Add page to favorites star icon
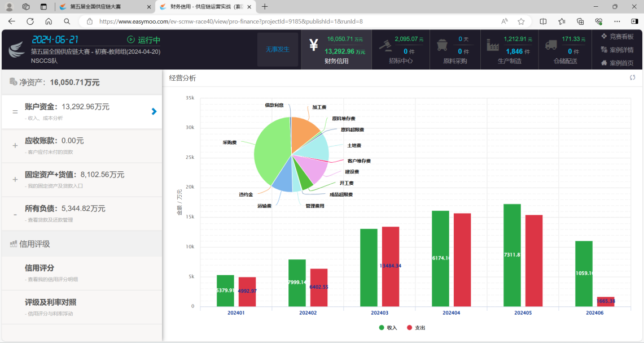This screenshot has width=644, height=343. [521, 21]
